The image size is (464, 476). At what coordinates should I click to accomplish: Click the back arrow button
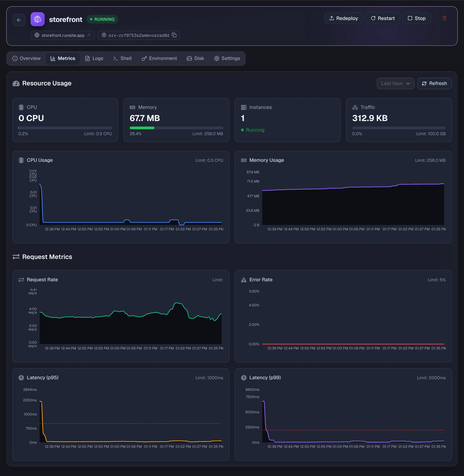pos(19,20)
